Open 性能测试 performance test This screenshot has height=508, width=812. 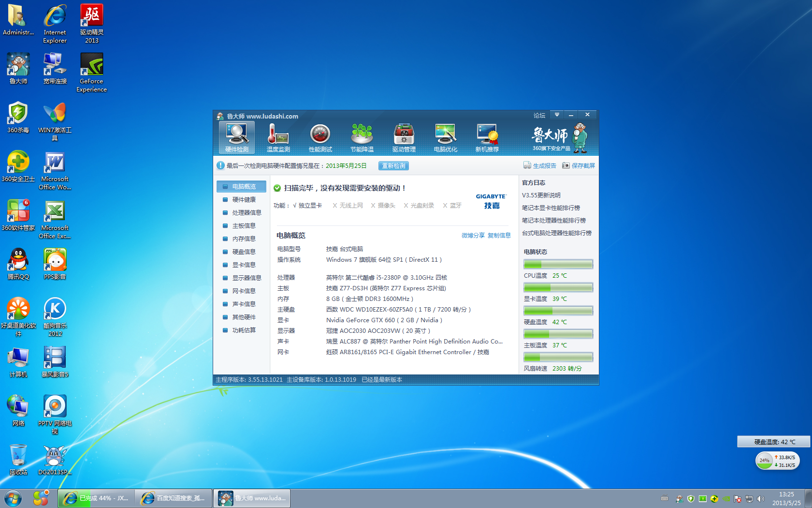[x=320, y=138]
